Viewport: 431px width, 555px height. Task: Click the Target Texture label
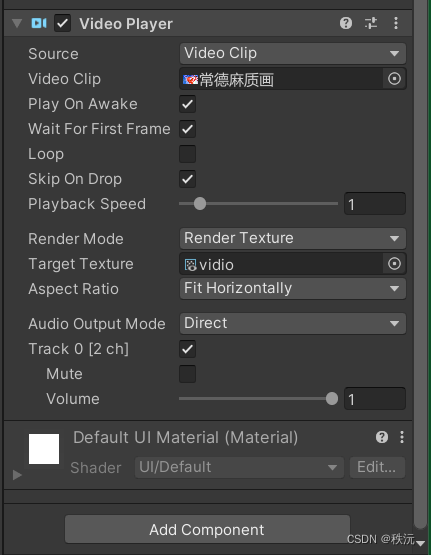(x=81, y=264)
